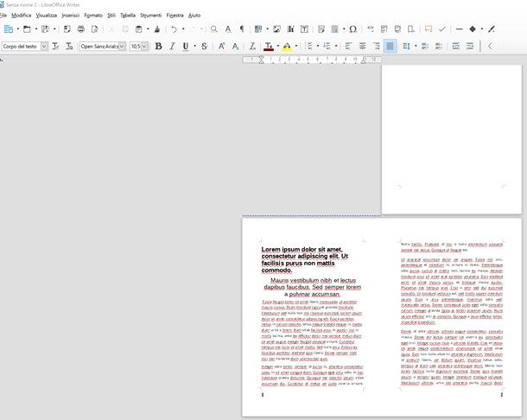Click the Print icon in toolbar

pos(81,29)
